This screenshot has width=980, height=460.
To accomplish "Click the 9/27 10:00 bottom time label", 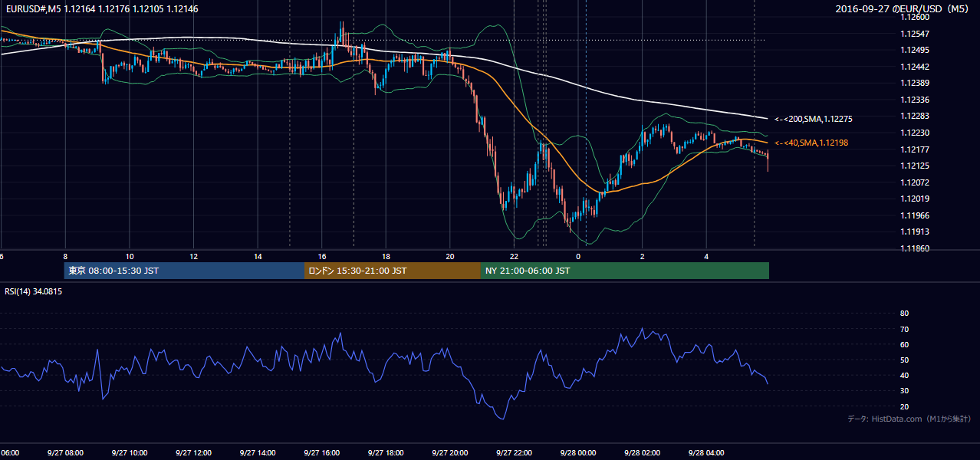I will tap(129, 452).
